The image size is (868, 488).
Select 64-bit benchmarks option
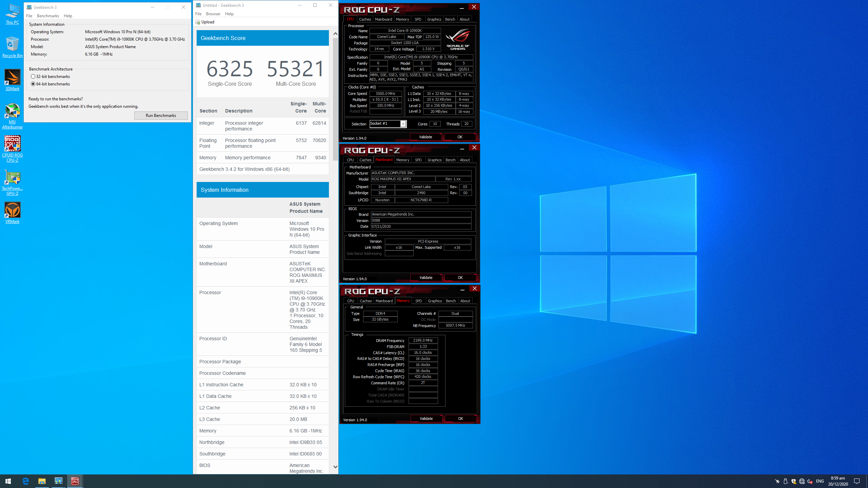point(50,84)
